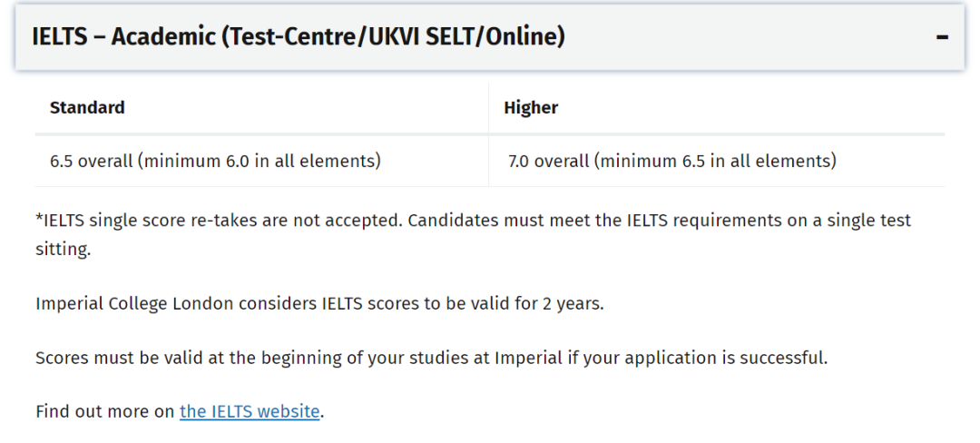This screenshot has width=980, height=443.
Task: Click the sentence about scores valid for 2 years
Action: pyautogui.click(x=319, y=303)
